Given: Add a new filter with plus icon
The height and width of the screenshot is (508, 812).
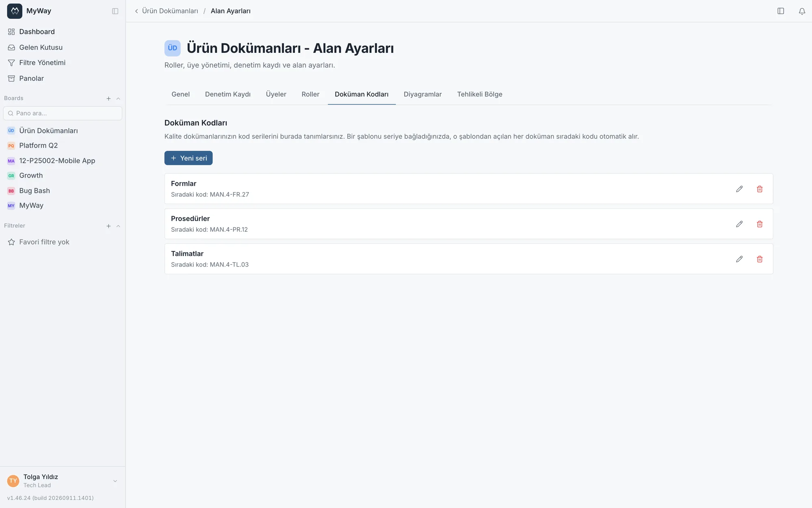Looking at the screenshot, I should tap(108, 226).
